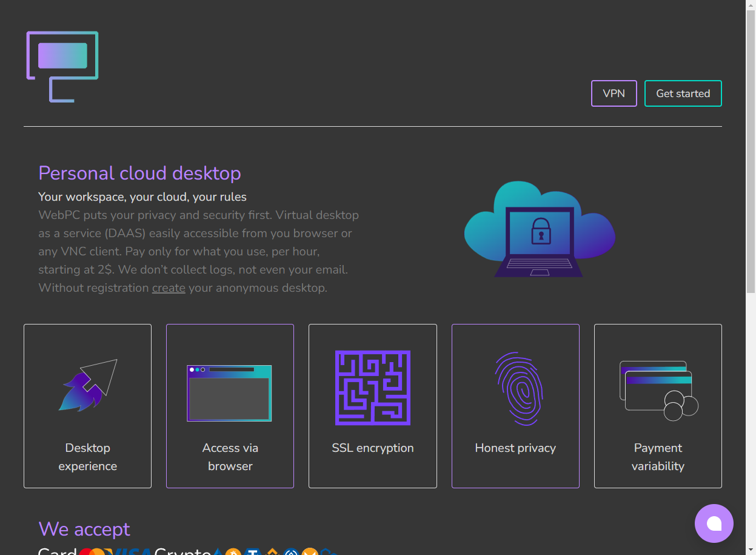Follow the 'create' anonymous desktop link
756x555 pixels.
pos(169,288)
